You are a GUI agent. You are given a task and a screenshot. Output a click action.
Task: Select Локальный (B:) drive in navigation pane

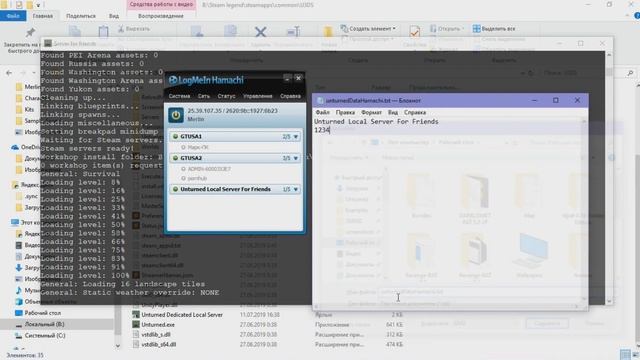pyautogui.click(x=40, y=324)
